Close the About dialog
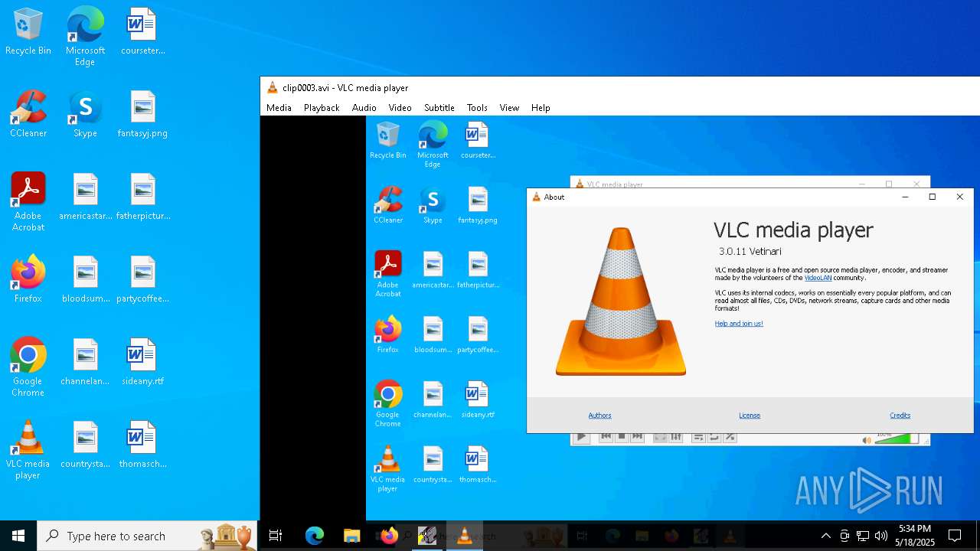This screenshot has height=551, width=980. 960,197
